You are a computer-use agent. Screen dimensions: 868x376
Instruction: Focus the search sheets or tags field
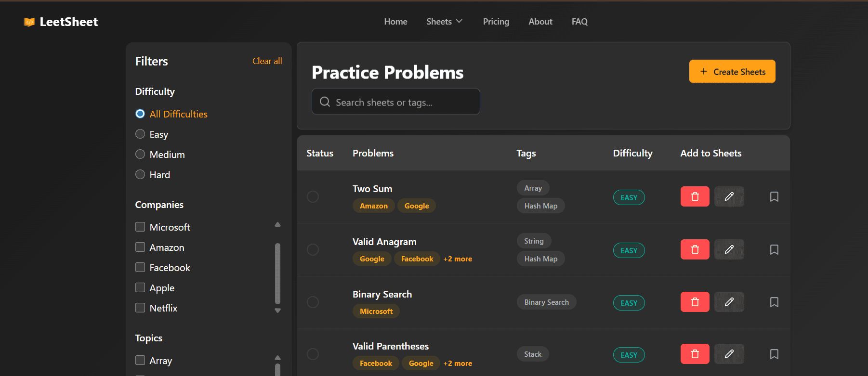[395, 102]
